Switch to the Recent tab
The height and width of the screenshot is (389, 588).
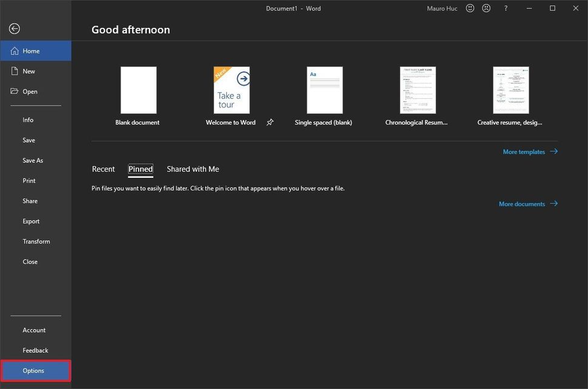[x=103, y=169]
